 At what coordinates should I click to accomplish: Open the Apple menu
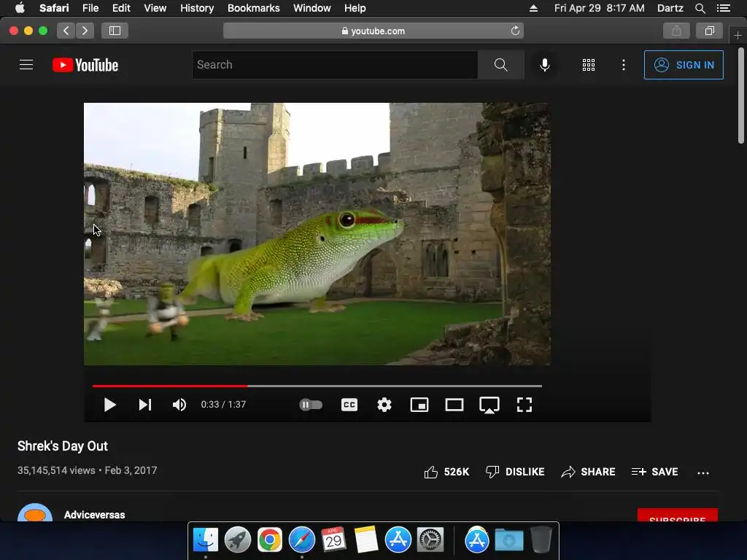[x=20, y=8]
